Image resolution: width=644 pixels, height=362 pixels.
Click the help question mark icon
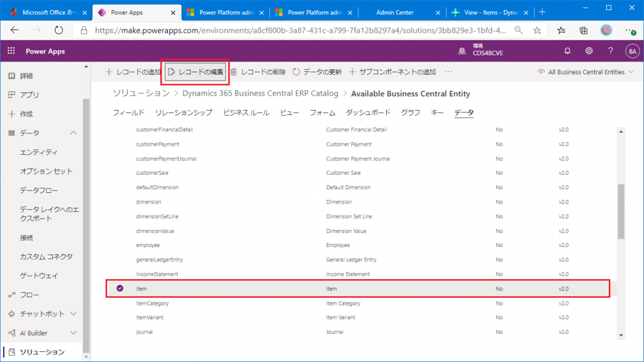coord(611,51)
